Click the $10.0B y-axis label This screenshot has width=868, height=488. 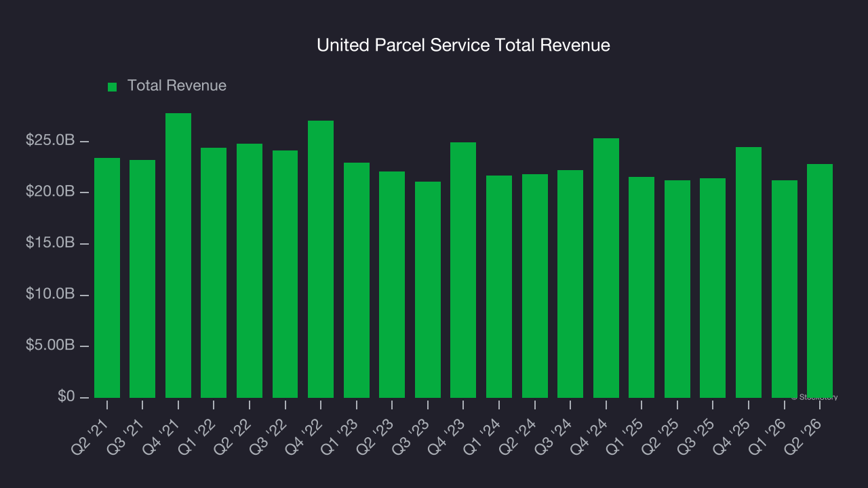pos(50,295)
